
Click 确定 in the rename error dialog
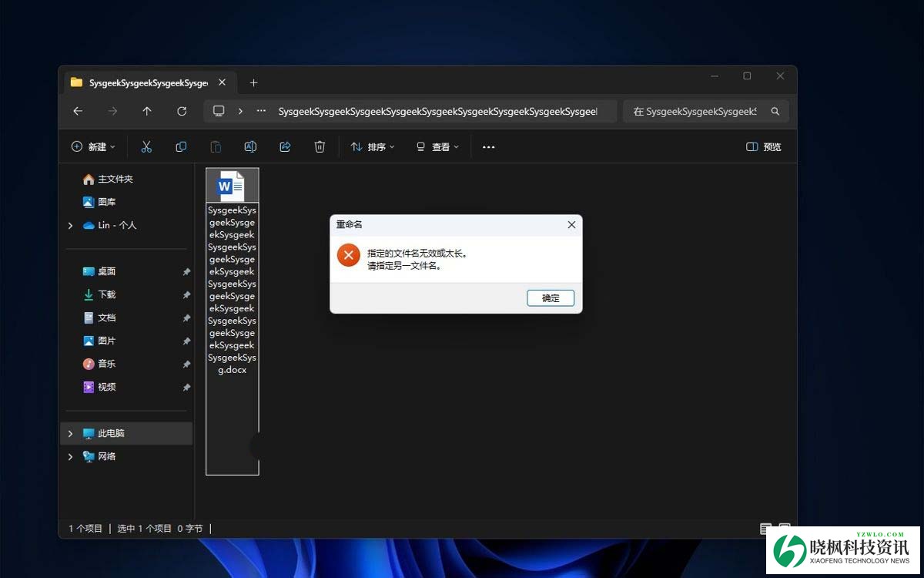coord(551,298)
